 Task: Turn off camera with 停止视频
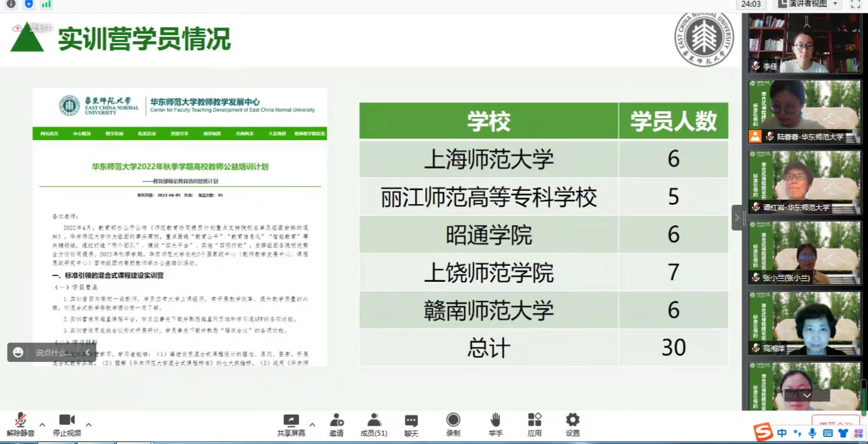point(67,425)
